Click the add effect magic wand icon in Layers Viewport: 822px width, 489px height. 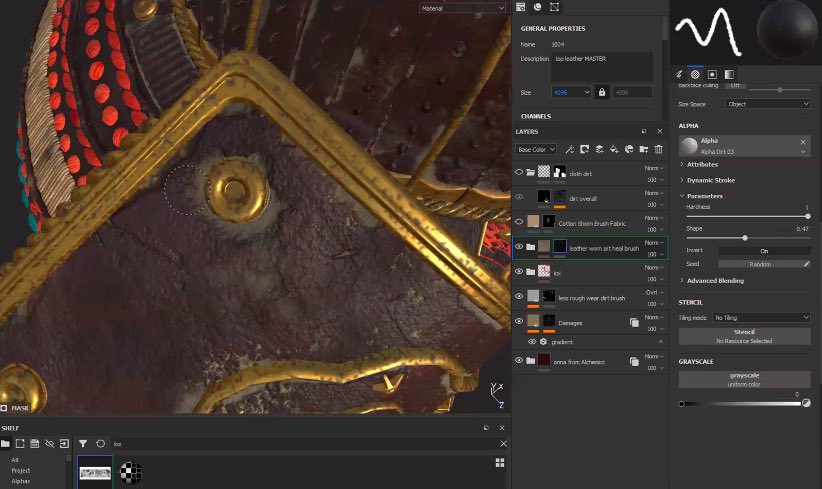[569, 149]
